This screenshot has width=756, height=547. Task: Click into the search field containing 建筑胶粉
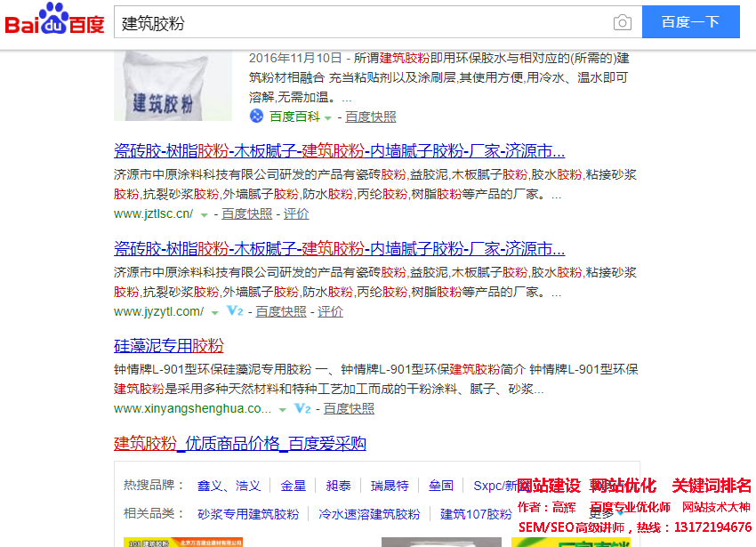point(360,23)
